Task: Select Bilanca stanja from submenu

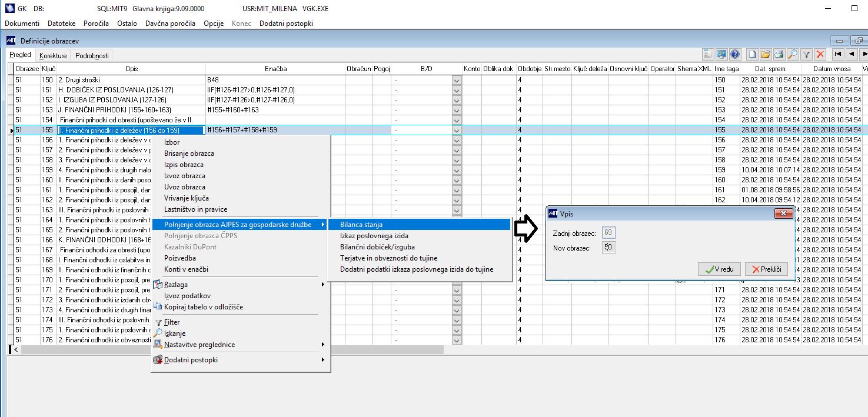Action: pyautogui.click(x=420, y=225)
